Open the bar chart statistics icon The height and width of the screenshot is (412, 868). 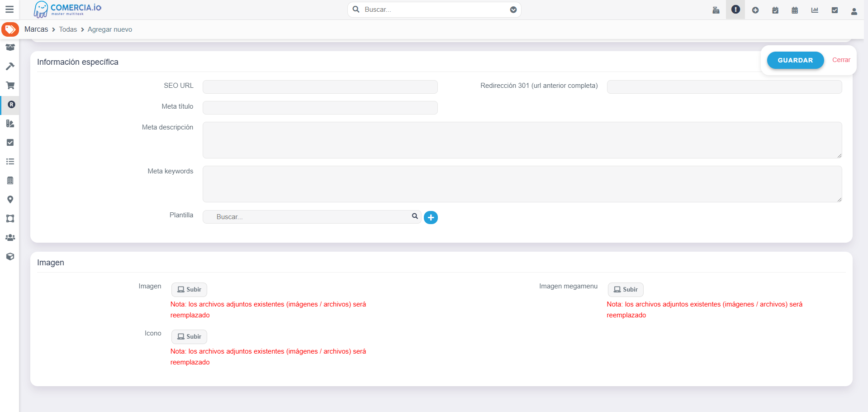(x=815, y=10)
